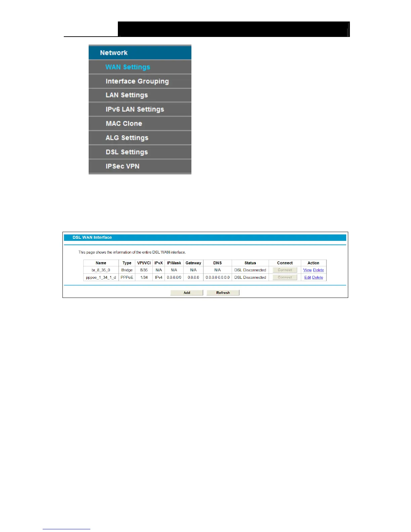
Task: Click the br_8_35_0 name cell
Action: (101, 270)
